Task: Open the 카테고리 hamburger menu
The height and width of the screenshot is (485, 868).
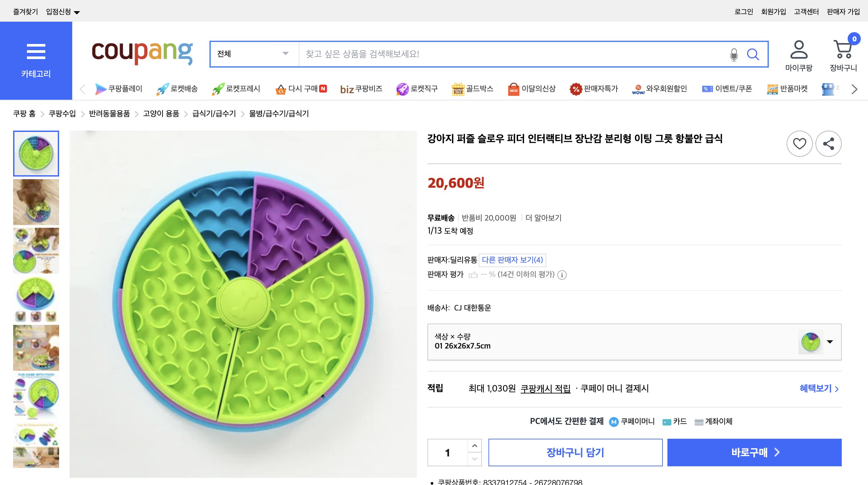Action: coord(36,51)
